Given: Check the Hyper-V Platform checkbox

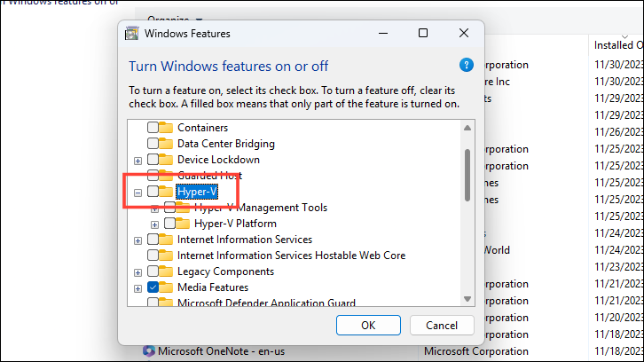Looking at the screenshot, I should 169,224.
